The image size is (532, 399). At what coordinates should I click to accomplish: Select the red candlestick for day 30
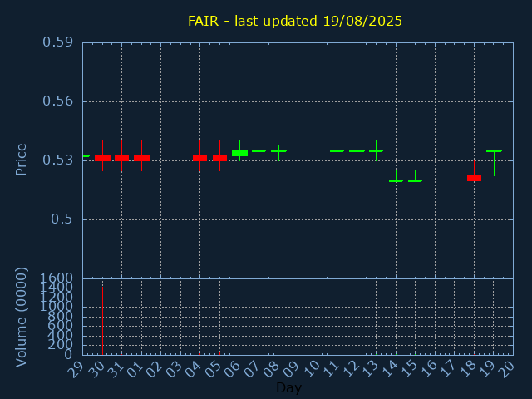(x=102, y=158)
